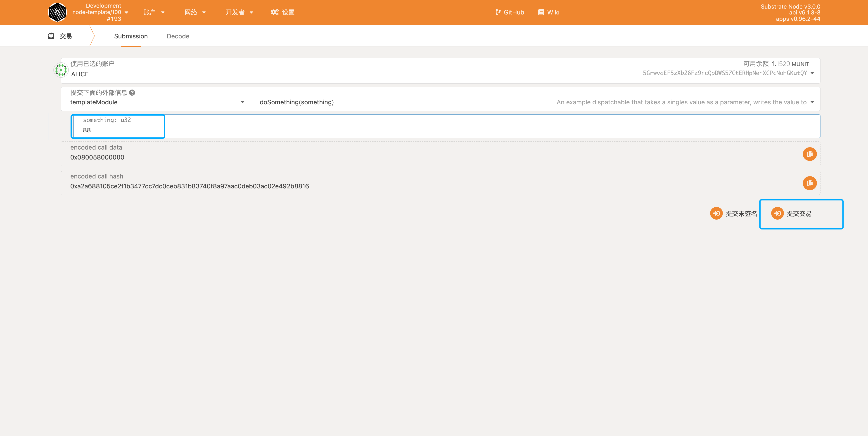Click the Substrate node logo
868x436 pixels.
click(x=57, y=12)
